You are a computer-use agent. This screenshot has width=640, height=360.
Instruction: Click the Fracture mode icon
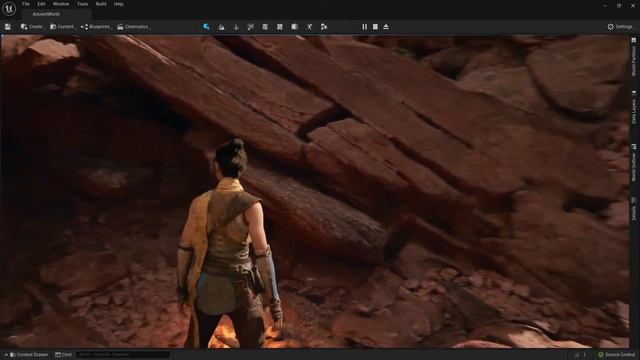280,27
